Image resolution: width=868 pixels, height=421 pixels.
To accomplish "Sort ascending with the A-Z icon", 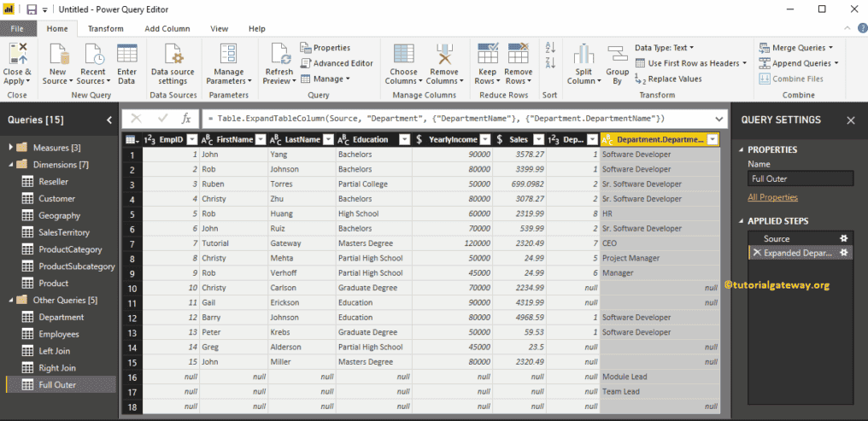I will (550, 48).
